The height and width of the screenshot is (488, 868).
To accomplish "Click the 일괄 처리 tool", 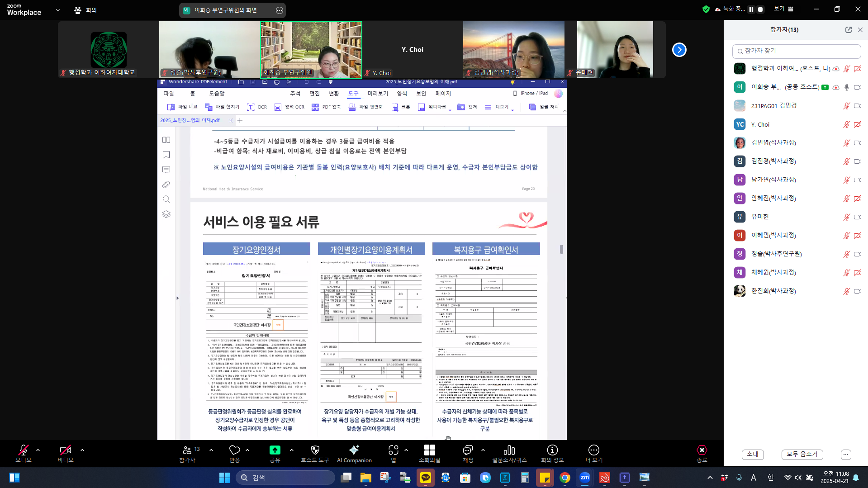I will (544, 107).
